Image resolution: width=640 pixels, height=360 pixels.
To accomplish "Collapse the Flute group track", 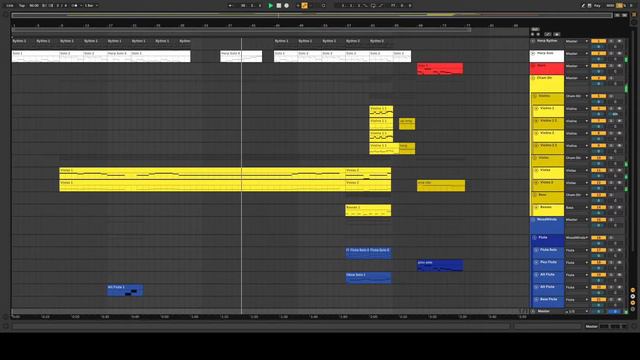I will pyautogui.click(x=535, y=238).
